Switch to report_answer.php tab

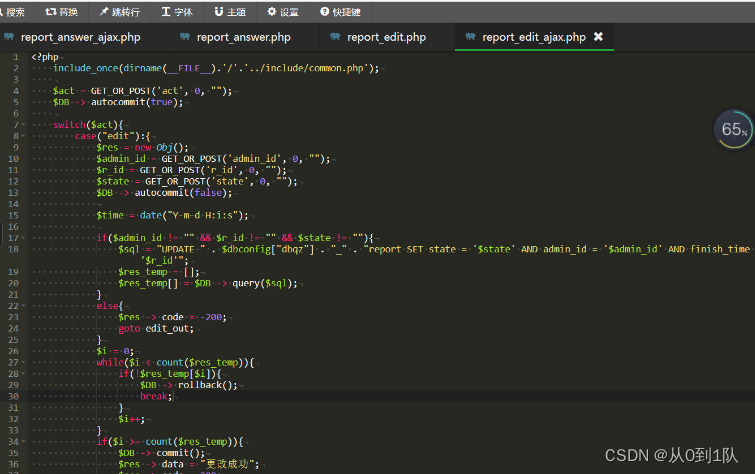(243, 37)
